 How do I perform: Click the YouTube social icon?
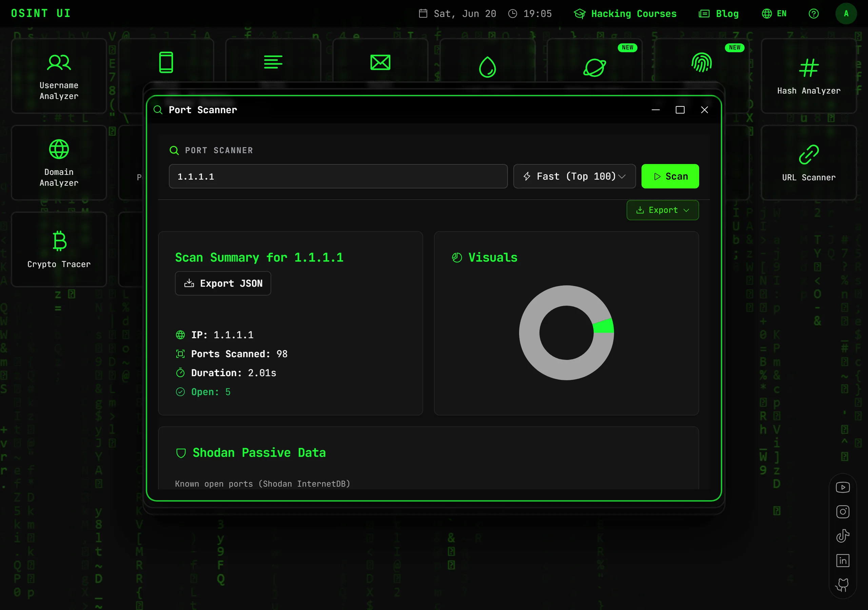pos(843,487)
